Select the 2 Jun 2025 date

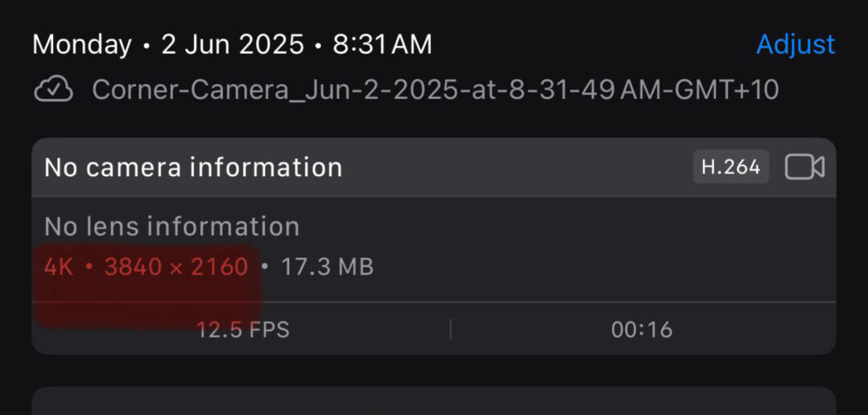[x=233, y=44]
